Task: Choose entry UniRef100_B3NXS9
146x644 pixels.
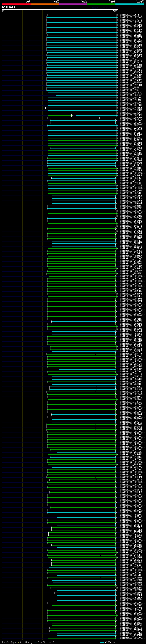Action: (x=131, y=138)
